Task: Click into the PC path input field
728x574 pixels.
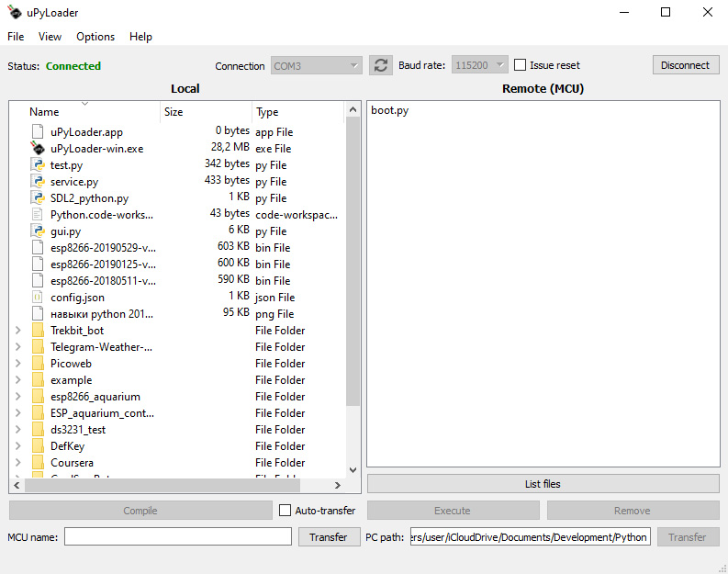Action: [531, 537]
